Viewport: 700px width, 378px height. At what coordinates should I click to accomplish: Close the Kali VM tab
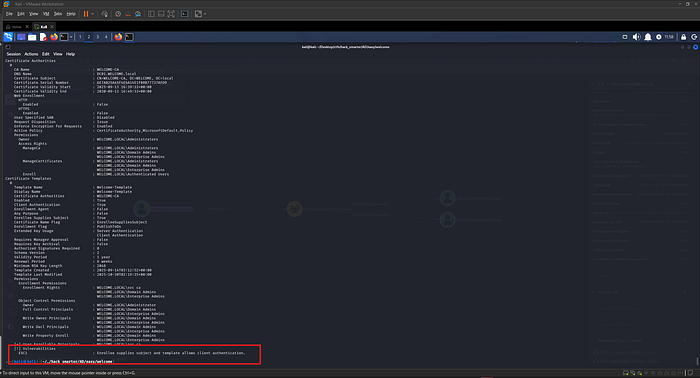pos(52,27)
